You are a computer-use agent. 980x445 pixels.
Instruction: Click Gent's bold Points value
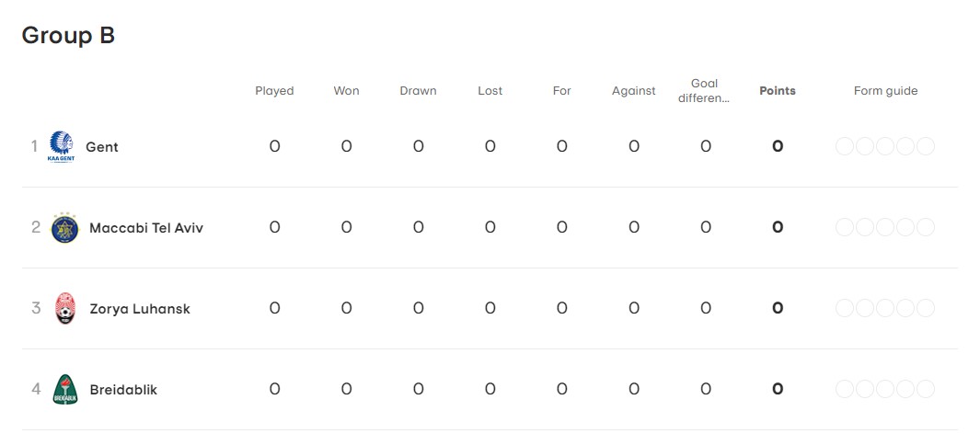click(778, 147)
